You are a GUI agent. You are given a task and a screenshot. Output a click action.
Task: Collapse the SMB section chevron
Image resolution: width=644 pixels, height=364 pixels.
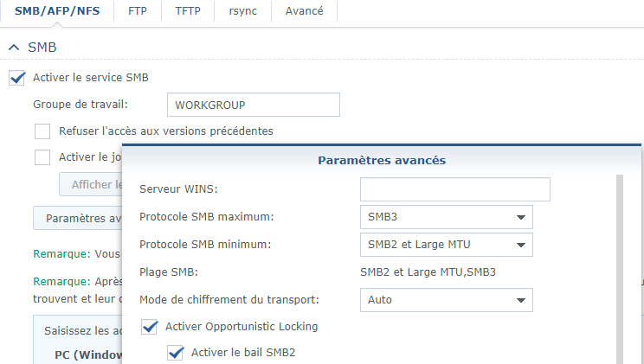[14, 48]
